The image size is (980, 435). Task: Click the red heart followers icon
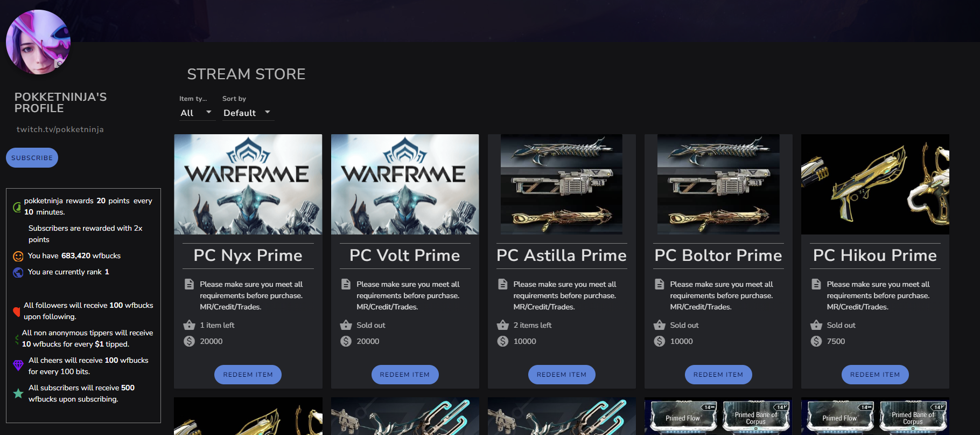pos(17,312)
